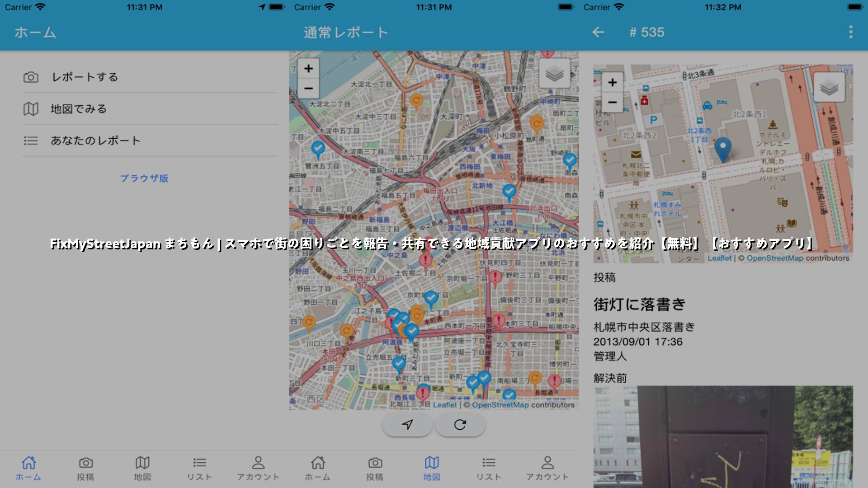The image size is (868, 488).
Task: Tap orange marker near 小松原町
Action: 537,124
